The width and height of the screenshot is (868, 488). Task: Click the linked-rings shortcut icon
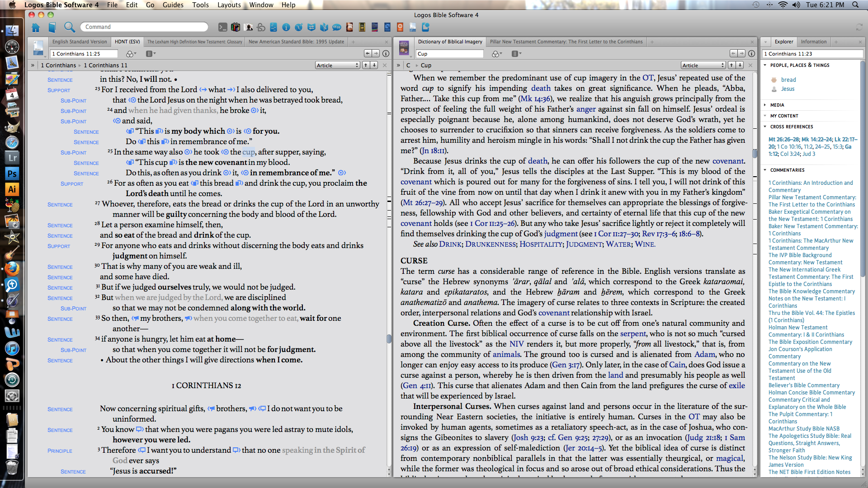pos(261,28)
